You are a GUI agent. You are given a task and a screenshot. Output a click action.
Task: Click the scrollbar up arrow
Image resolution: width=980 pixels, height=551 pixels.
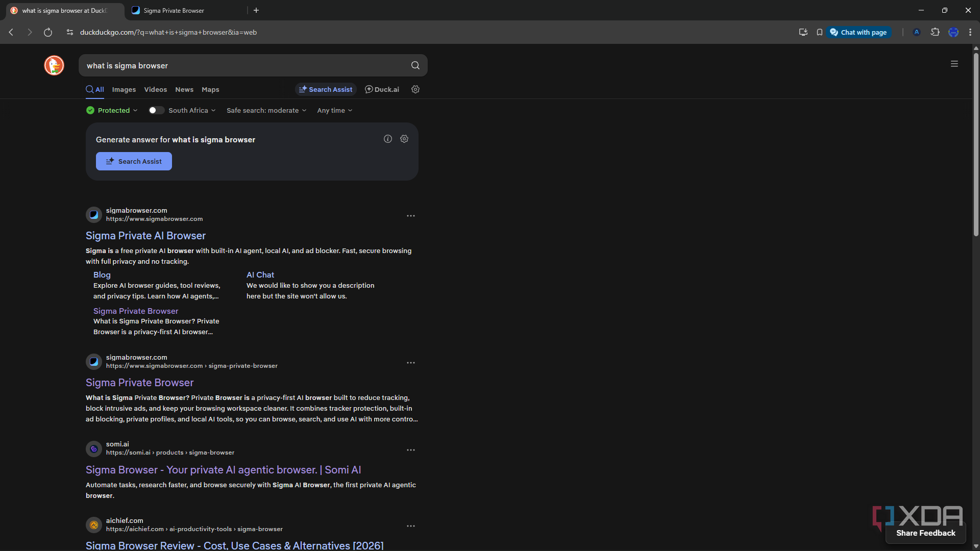point(976,48)
